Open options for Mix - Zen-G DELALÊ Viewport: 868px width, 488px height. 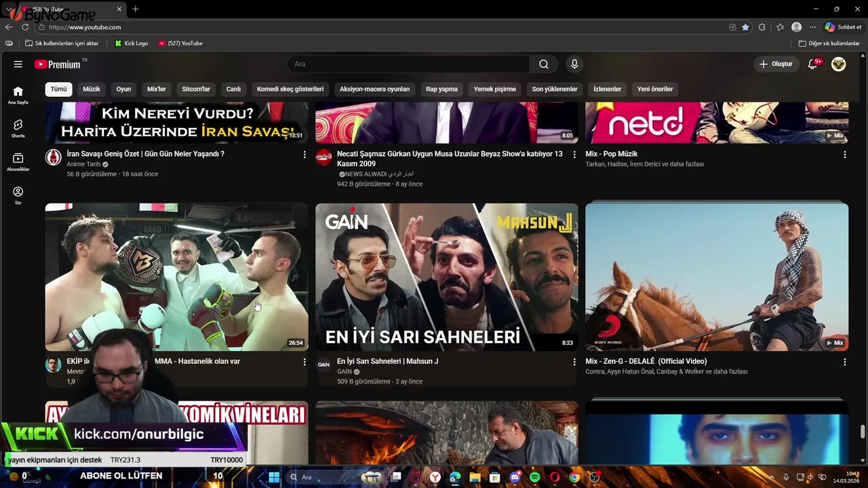(x=844, y=362)
